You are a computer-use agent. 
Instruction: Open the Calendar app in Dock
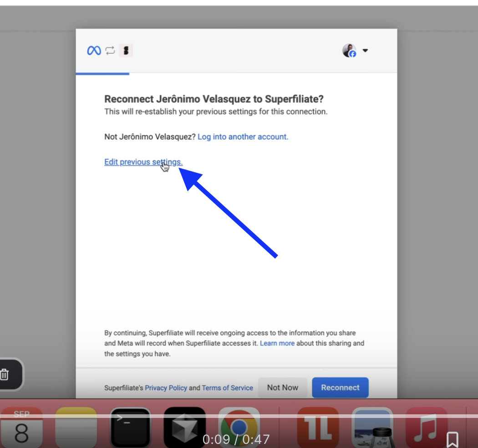(21, 427)
